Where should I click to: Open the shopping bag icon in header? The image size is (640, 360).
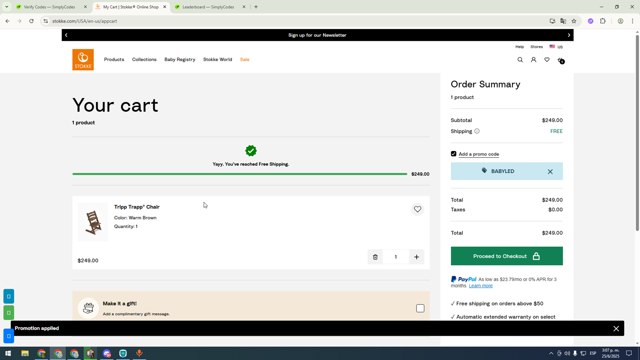tap(561, 60)
